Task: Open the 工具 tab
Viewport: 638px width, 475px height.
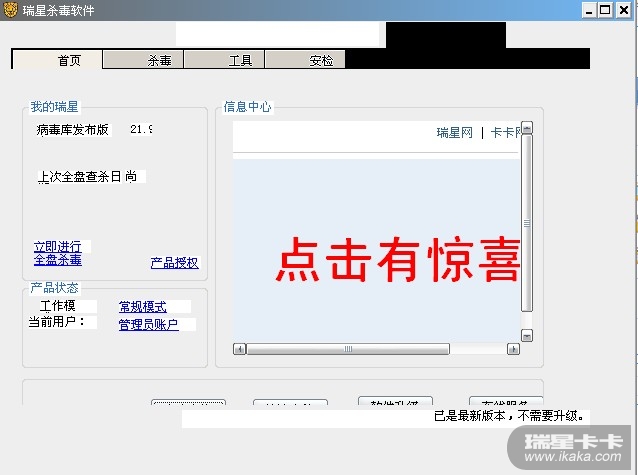Action: coord(224,60)
